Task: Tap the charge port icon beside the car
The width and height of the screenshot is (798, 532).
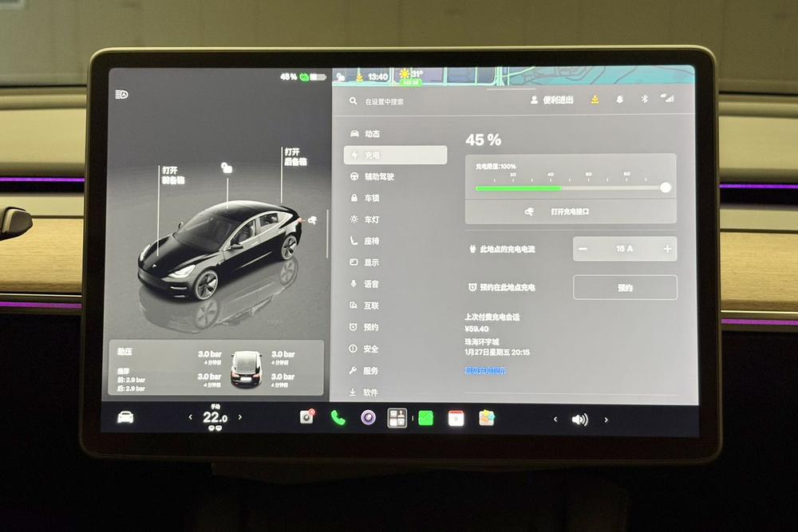Action: coord(313,219)
